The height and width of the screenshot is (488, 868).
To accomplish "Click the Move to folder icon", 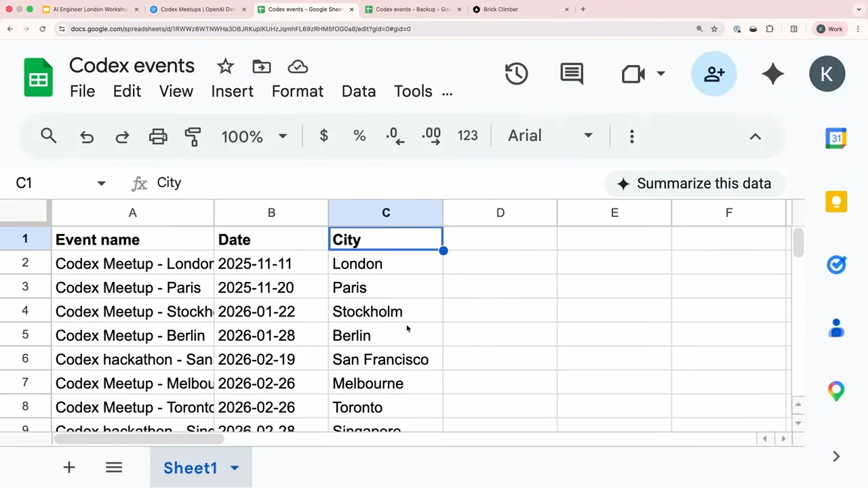I will pyautogui.click(x=261, y=66).
